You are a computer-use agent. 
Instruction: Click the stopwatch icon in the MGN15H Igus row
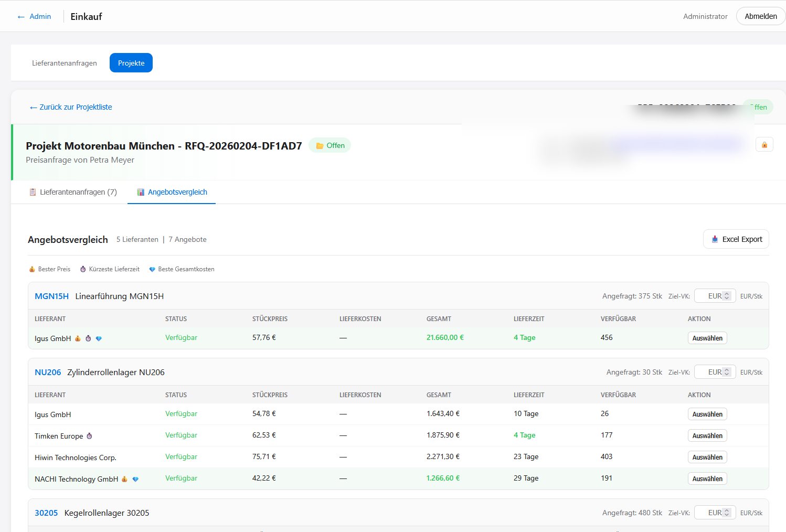click(88, 338)
